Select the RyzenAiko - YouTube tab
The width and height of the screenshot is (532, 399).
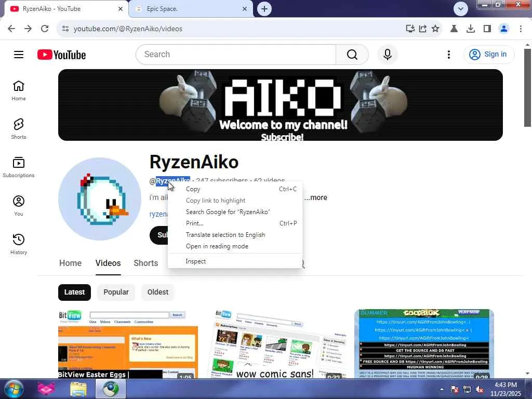[x=66, y=9]
